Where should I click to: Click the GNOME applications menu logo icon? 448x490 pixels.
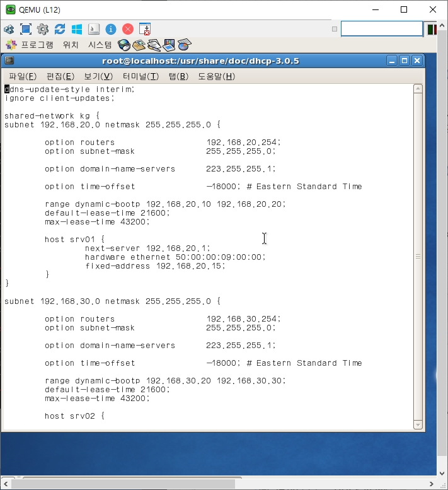11,45
